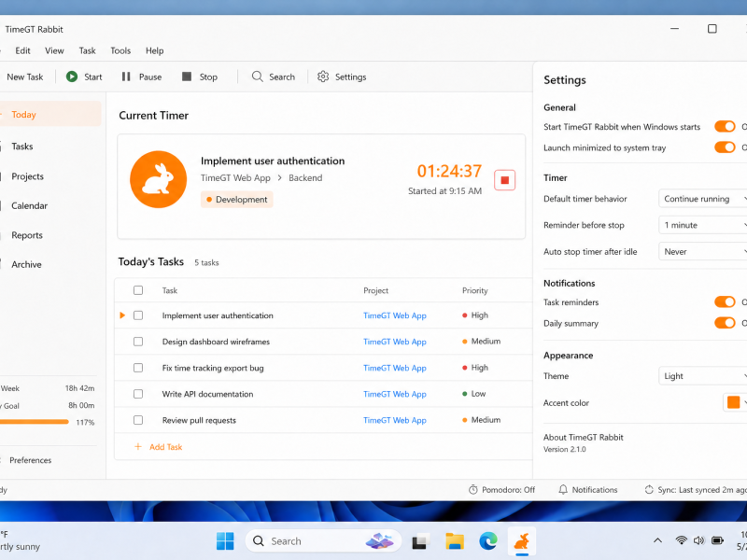The width and height of the screenshot is (747, 560).
Task: Open TimeGT Web App link in Implement user authentication row
Action: pos(394,315)
